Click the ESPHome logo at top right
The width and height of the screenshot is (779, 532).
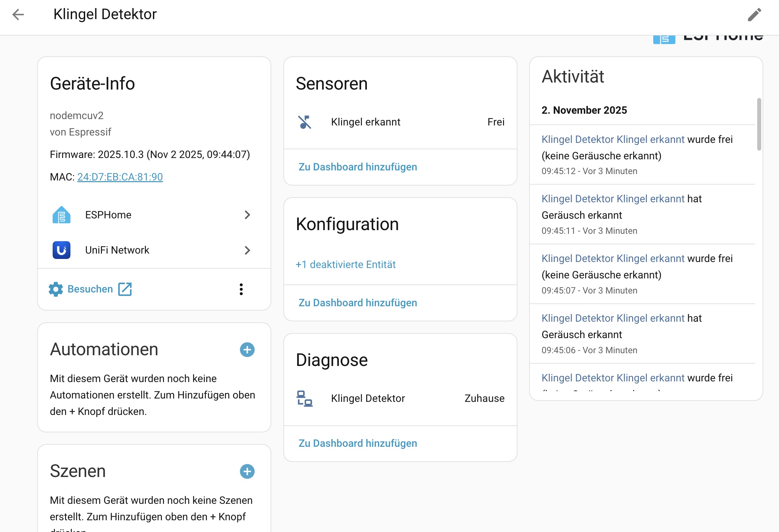tap(664, 39)
